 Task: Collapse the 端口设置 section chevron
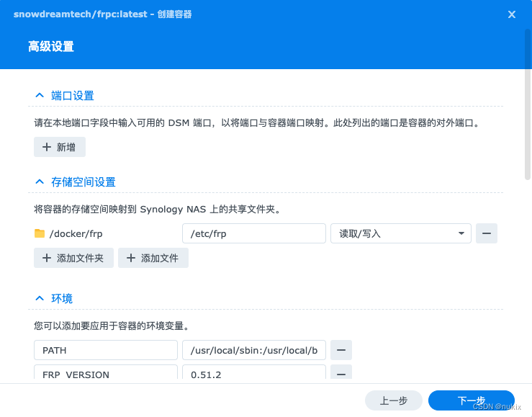click(x=40, y=95)
